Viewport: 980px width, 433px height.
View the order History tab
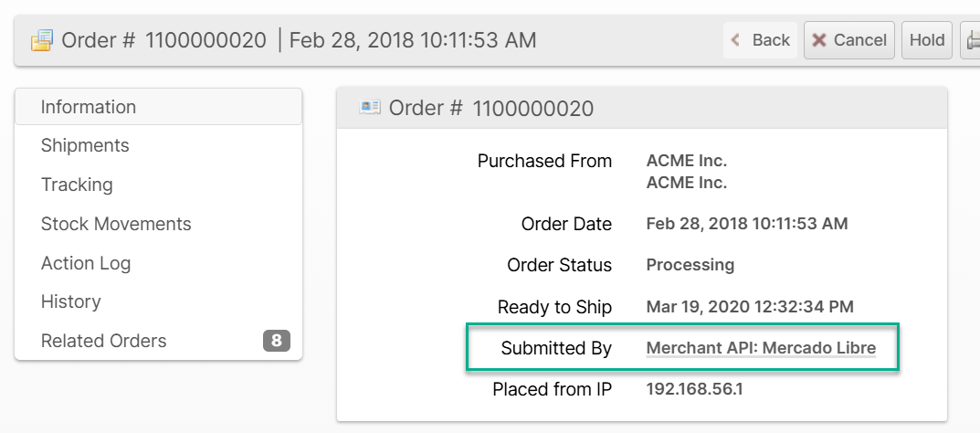70,301
